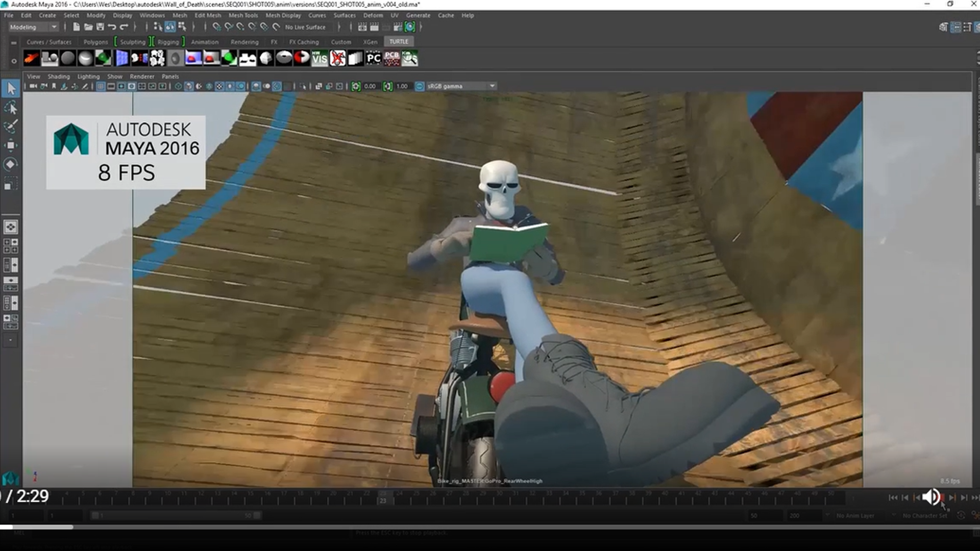Click the TURTLE PC shelf icon
This screenshot has width=980, height=551.
click(x=374, y=59)
